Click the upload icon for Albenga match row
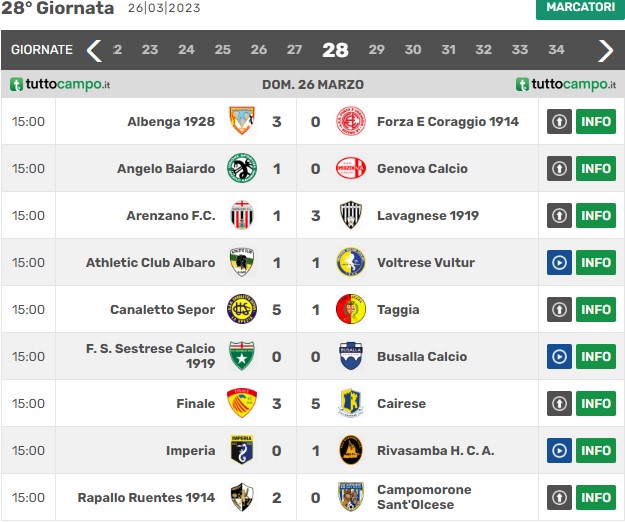 tap(559, 121)
